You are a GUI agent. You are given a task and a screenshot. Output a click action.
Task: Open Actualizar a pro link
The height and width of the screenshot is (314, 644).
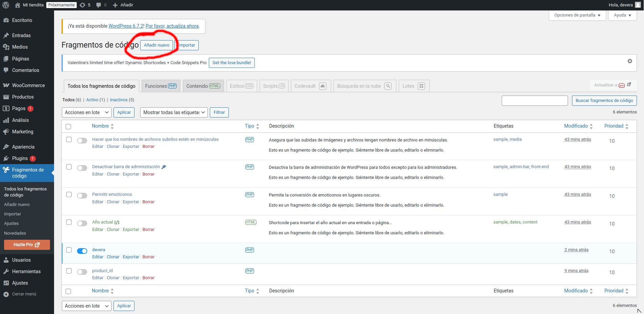tap(613, 85)
